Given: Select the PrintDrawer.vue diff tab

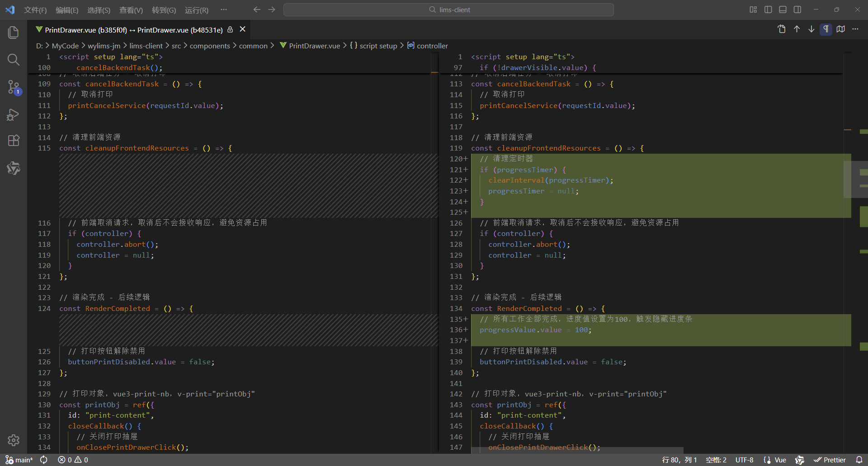Looking at the screenshot, I should click(x=131, y=30).
